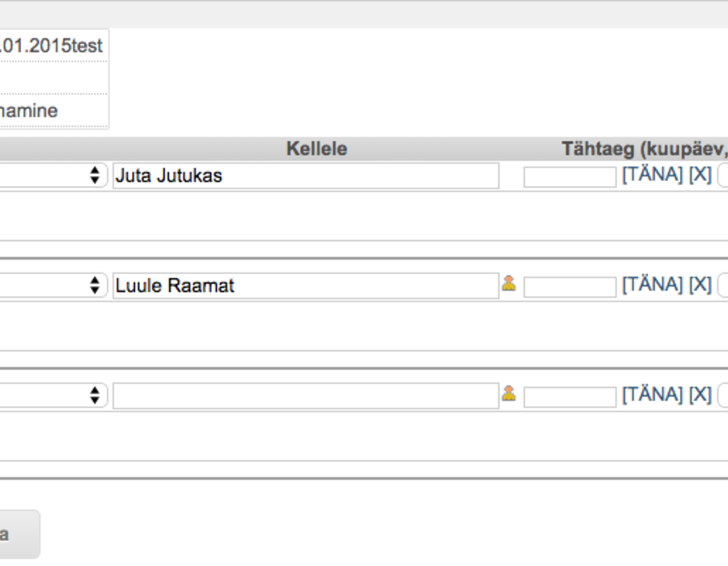Clear date with [X] in Juta Jutukas row
Viewport: 728px width, 566px height.
(700, 175)
